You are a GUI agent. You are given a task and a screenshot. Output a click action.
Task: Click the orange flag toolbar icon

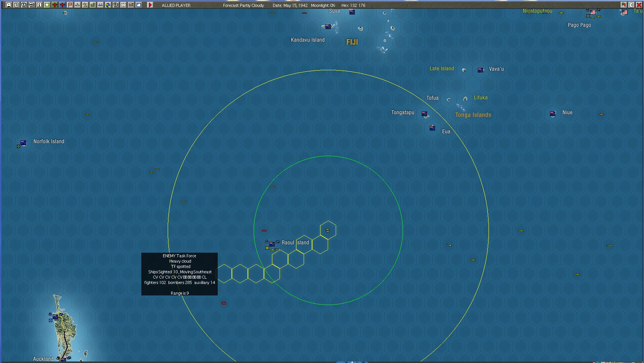[x=70, y=5]
